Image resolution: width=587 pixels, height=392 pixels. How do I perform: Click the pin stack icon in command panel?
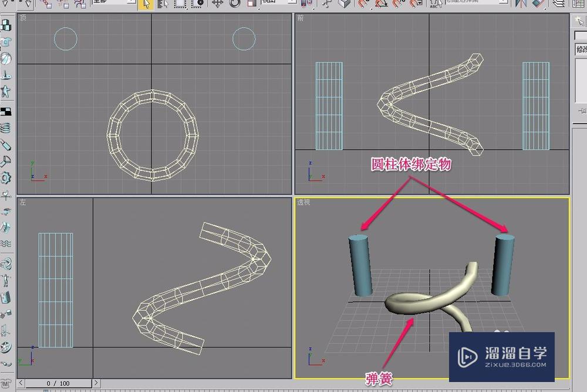(x=582, y=111)
